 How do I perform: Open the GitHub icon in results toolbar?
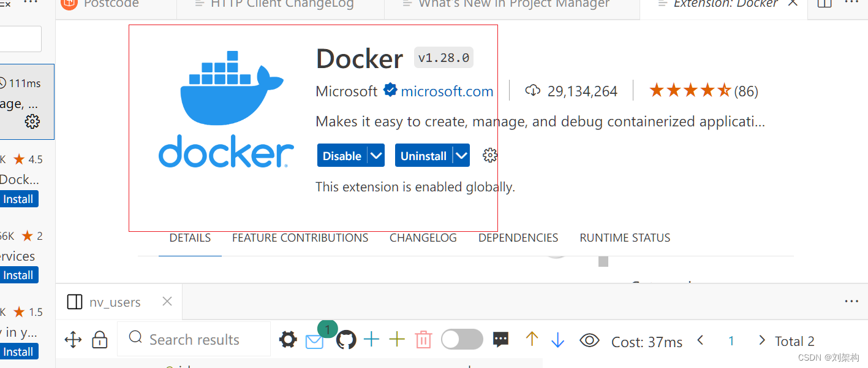click(x=346, y=340)
